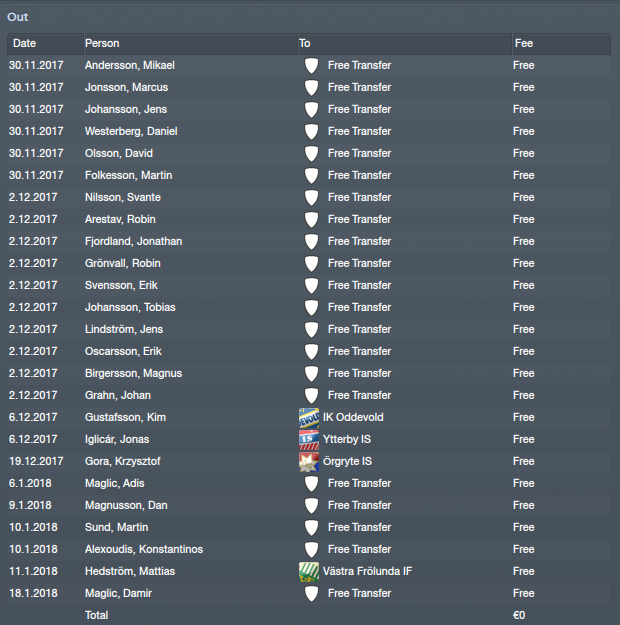Click the IK Oddevold club badge

click(x=309, y=418)
